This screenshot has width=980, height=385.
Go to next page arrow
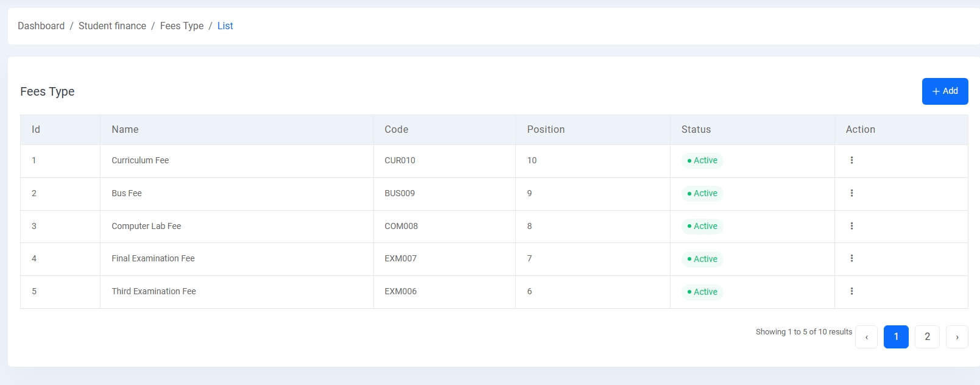[957, 337]
